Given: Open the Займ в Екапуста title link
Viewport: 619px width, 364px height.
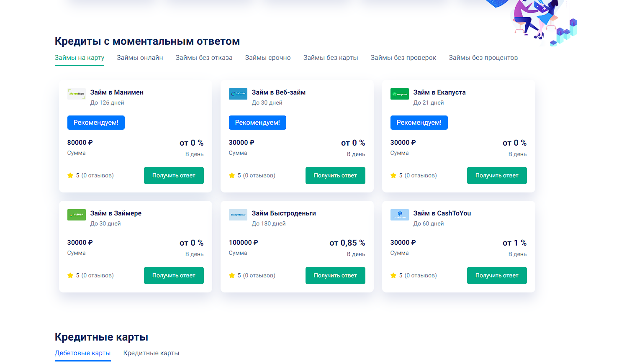Looking at the screenshot, I should point(439,92).
